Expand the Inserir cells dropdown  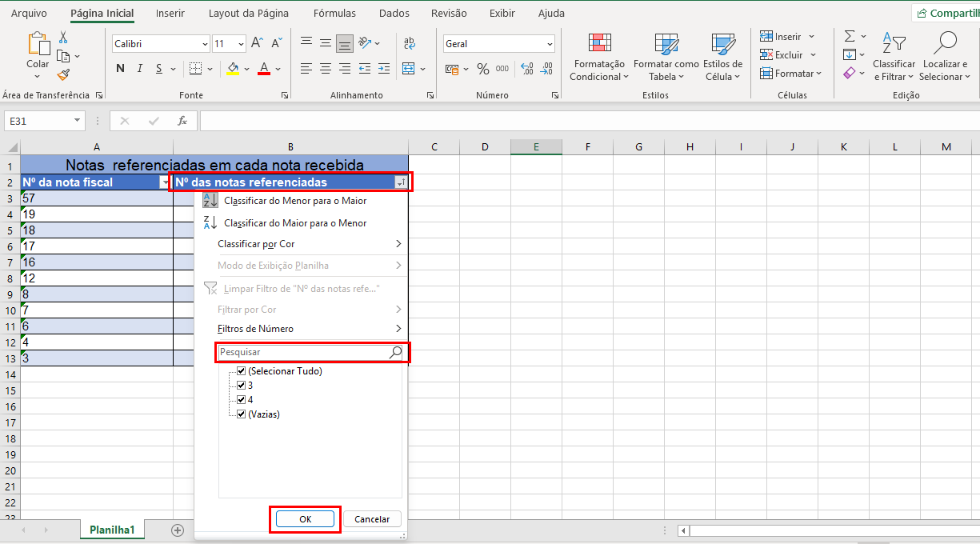point(811,37)
